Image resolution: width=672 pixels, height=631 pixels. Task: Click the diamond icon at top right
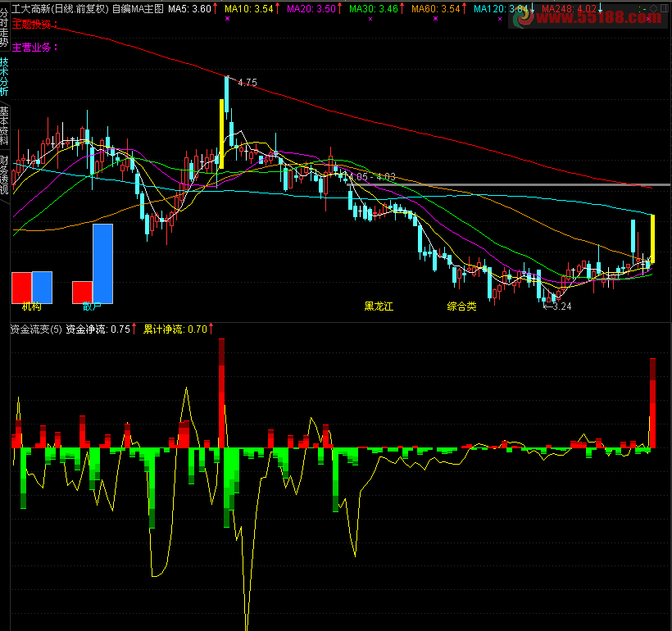click(654, 8)
